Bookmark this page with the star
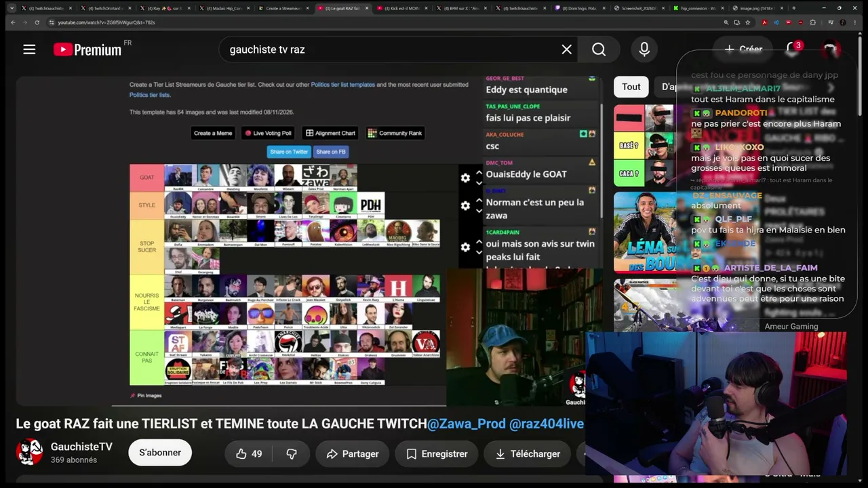The image size is (868, 488). 748,22
